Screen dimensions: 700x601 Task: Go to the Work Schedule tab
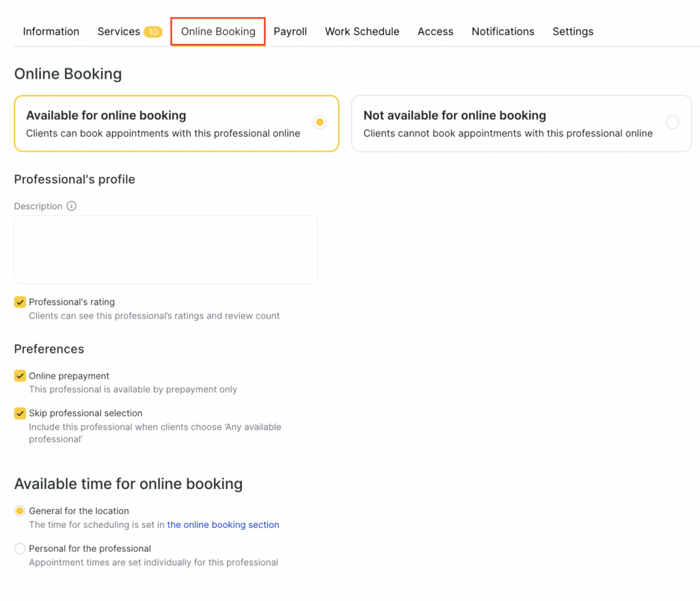362,31
